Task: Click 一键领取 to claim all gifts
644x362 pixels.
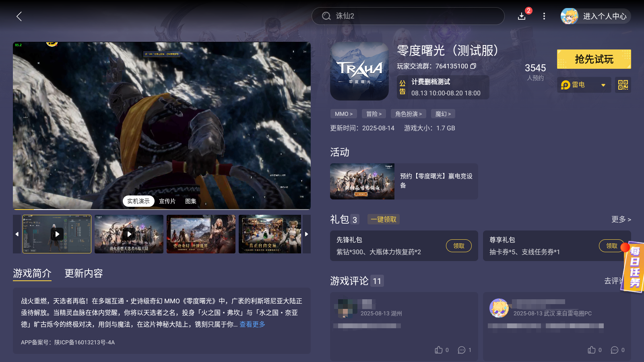Action: click(x=383, y=219)
